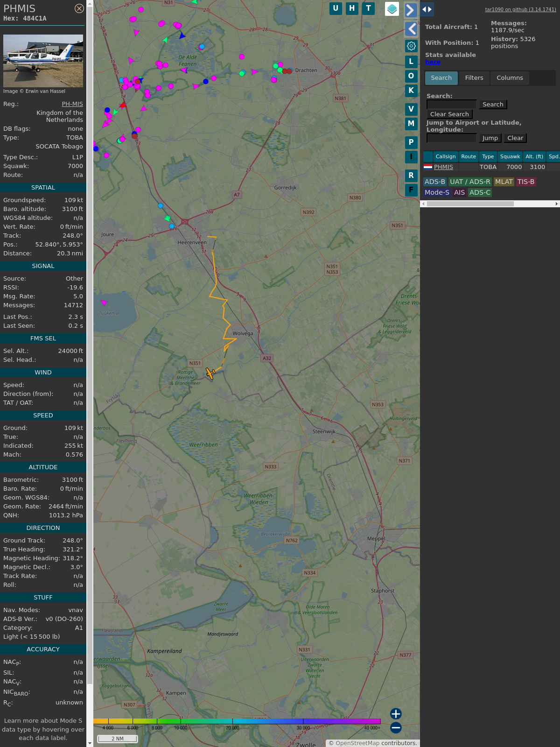Switch to the Columns tab
The image size is (560, 747).
click(510, 78)
